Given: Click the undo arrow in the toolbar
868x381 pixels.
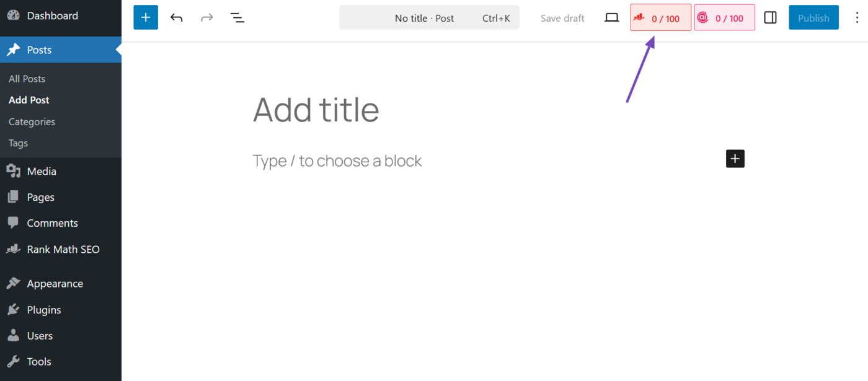Looking at the screenshot, I should click(176, 17).
